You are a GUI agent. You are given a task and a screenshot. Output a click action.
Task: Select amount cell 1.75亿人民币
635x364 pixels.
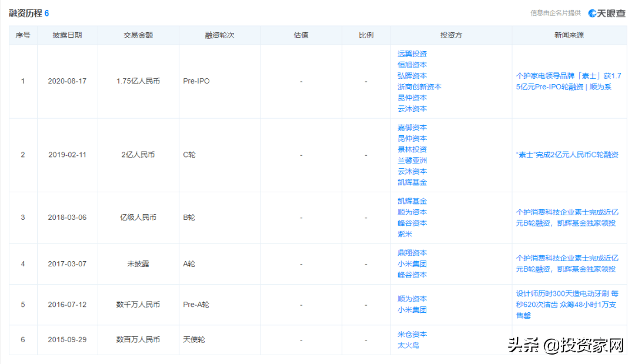(x=138, y=81)
